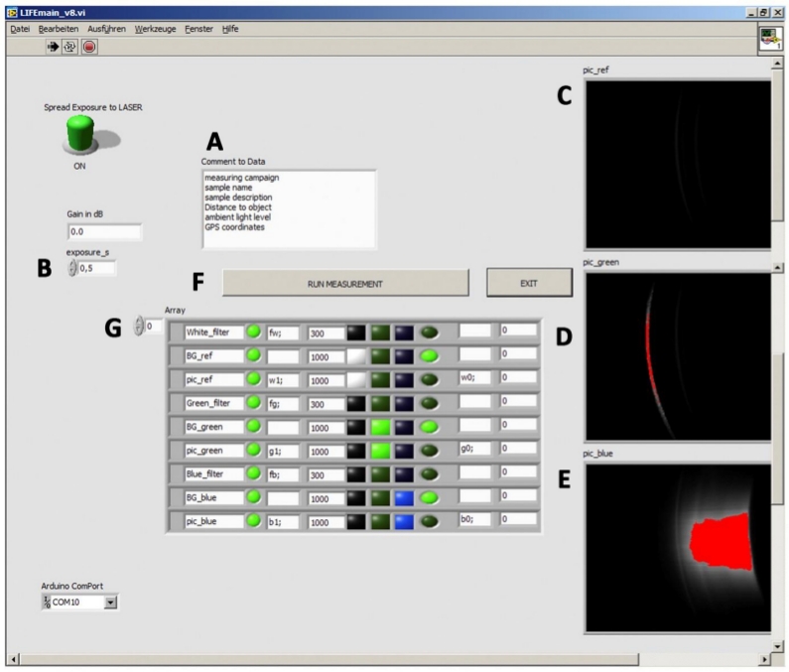Toggle the oval indicator in BG_green row
The height and width of the screenshot is (672, 789).
[429, 428]
